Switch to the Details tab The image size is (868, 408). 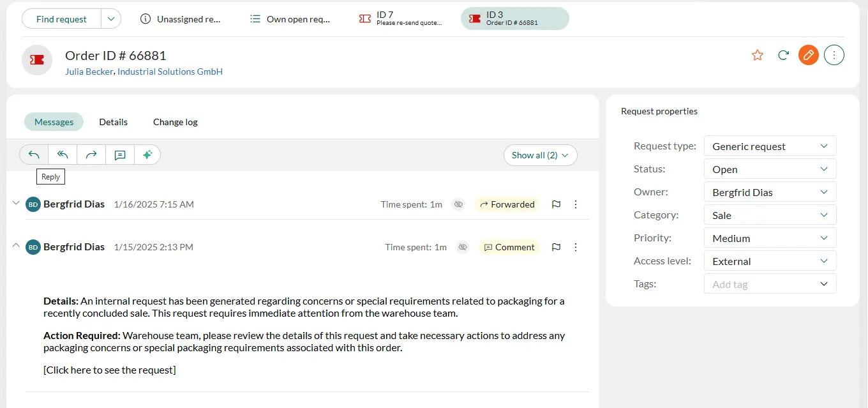[113, 122]
